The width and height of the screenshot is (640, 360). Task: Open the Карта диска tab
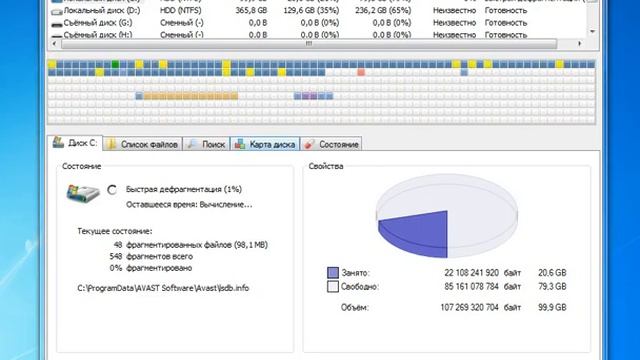(x=265, y=144)
